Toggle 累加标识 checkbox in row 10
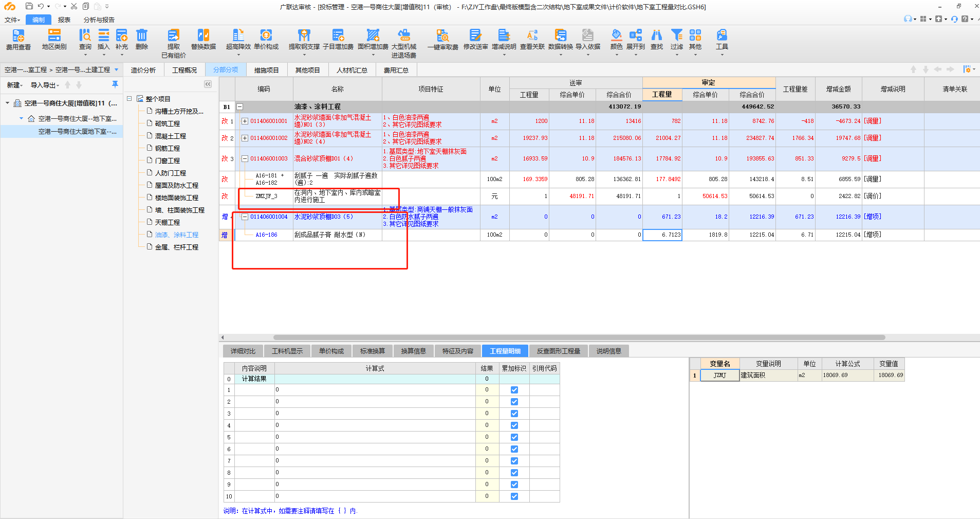 [x=514, y=496]
